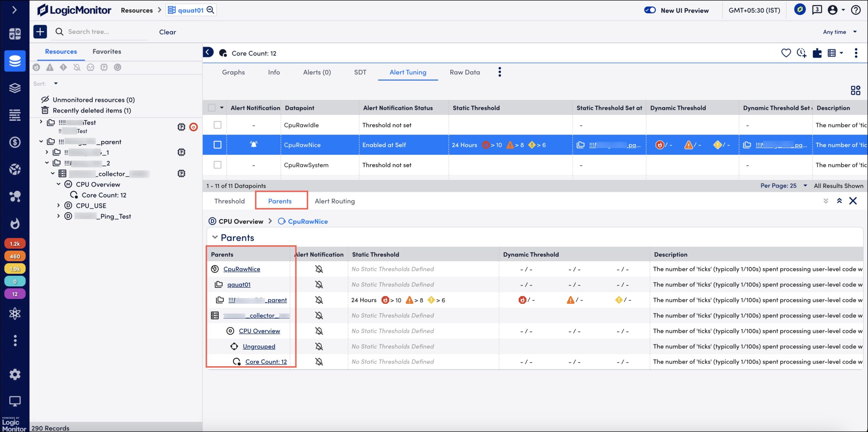Open the Per Page 25 dropdown
Screen dimensions: 868x432
click(784, 185)
